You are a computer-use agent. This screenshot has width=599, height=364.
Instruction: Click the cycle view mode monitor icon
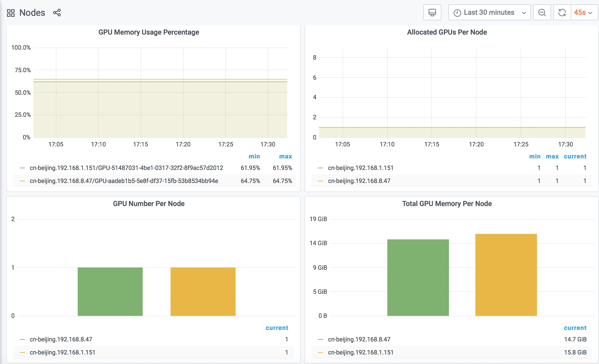pos(432,13)
